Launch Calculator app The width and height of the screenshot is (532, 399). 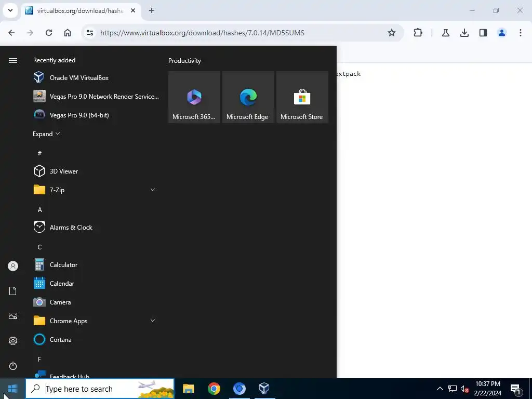click(x=96, y=264)
